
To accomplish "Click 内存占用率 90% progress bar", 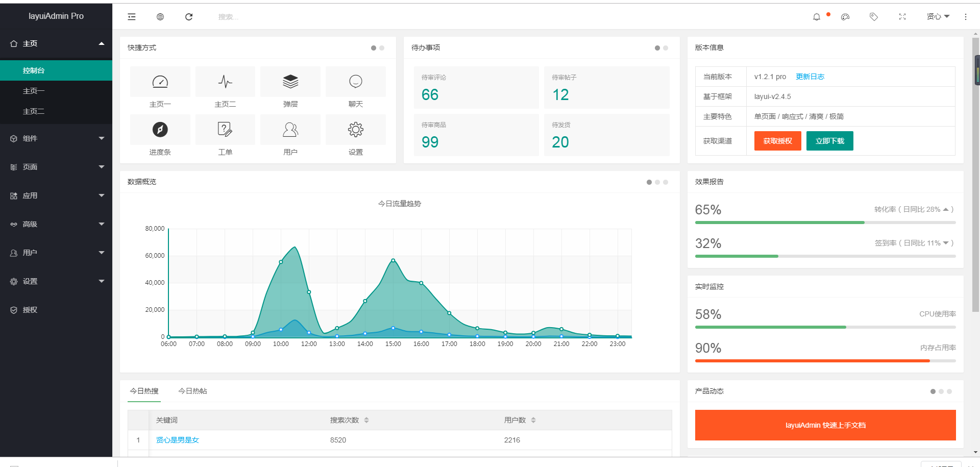I will 825,361.
